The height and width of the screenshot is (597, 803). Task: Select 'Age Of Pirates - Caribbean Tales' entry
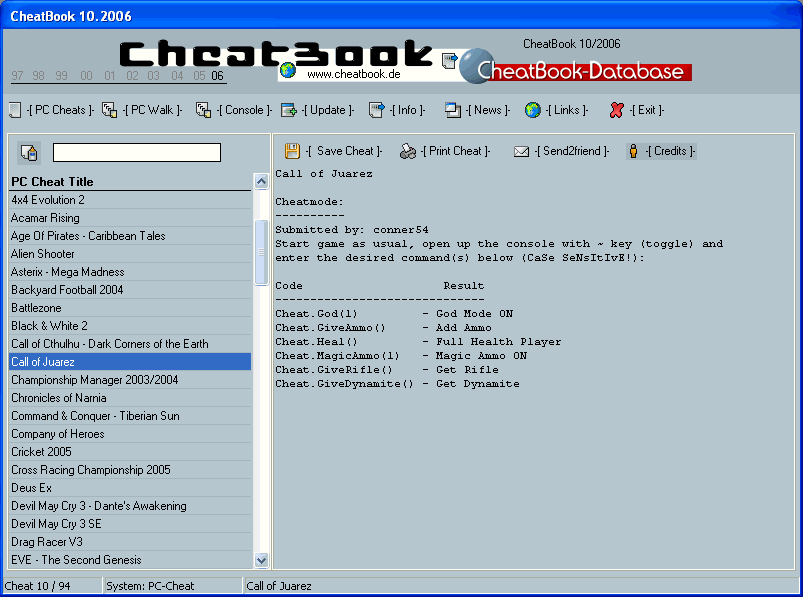(130, 236)
